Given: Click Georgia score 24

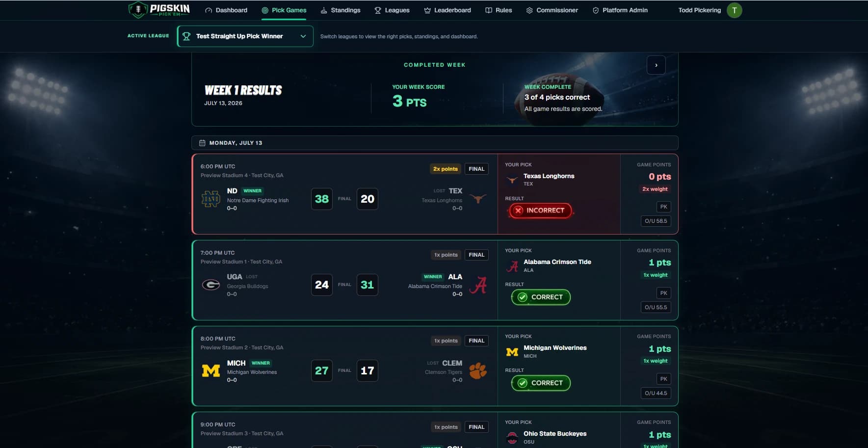Looking at the screenshot, I should tap(322, 285).
